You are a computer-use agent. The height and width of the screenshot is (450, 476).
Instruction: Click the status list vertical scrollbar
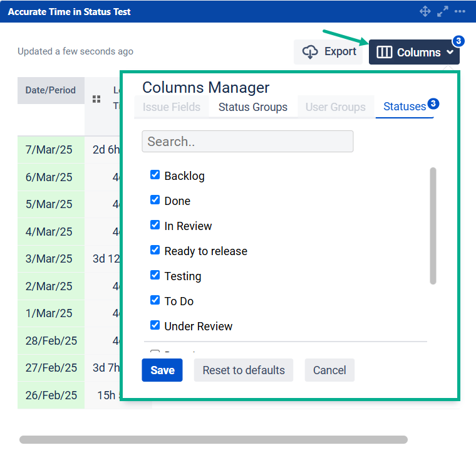click(433, 226)
